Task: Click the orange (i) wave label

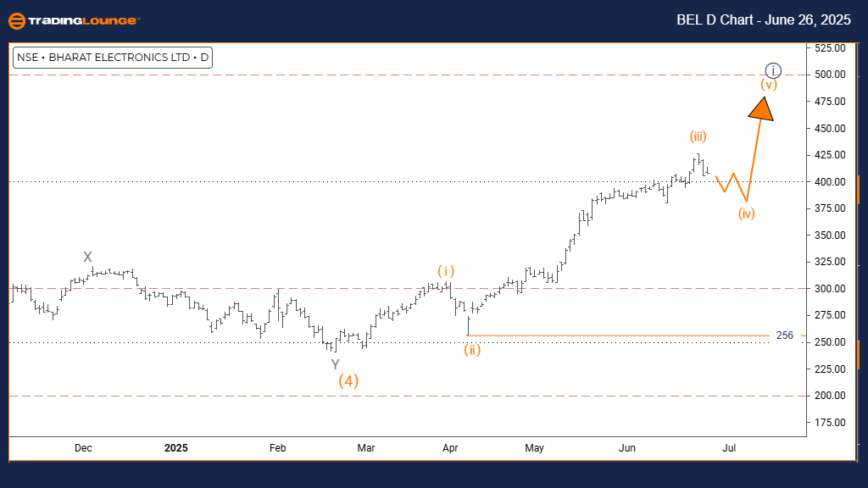Action: point(446,271)
